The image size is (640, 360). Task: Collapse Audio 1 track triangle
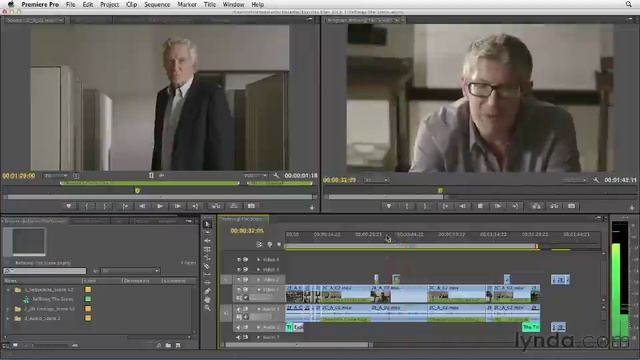[x=258, y=309]
